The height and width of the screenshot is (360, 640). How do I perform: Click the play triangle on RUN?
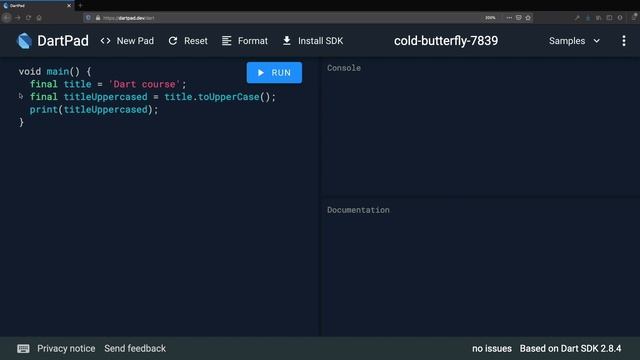pos(261,73)
